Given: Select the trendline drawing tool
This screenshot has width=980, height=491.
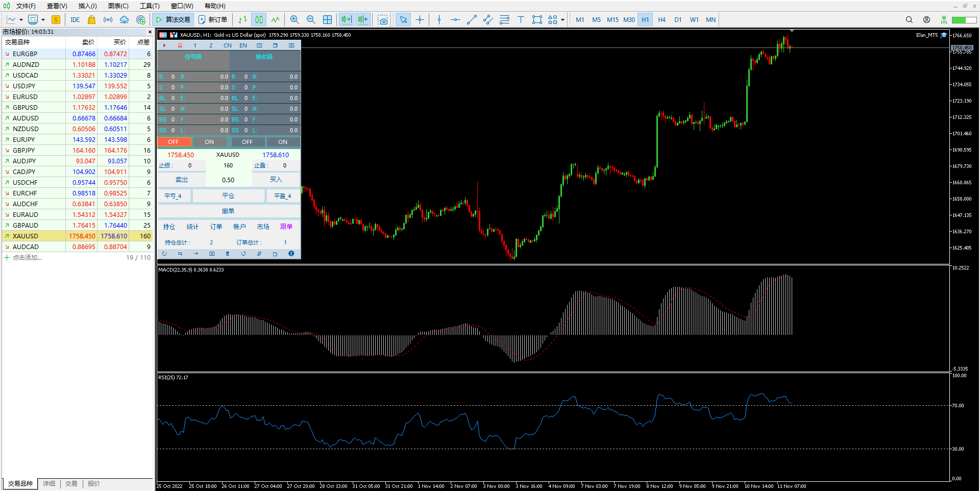Looking at the screenshot, I should (472, 20).
